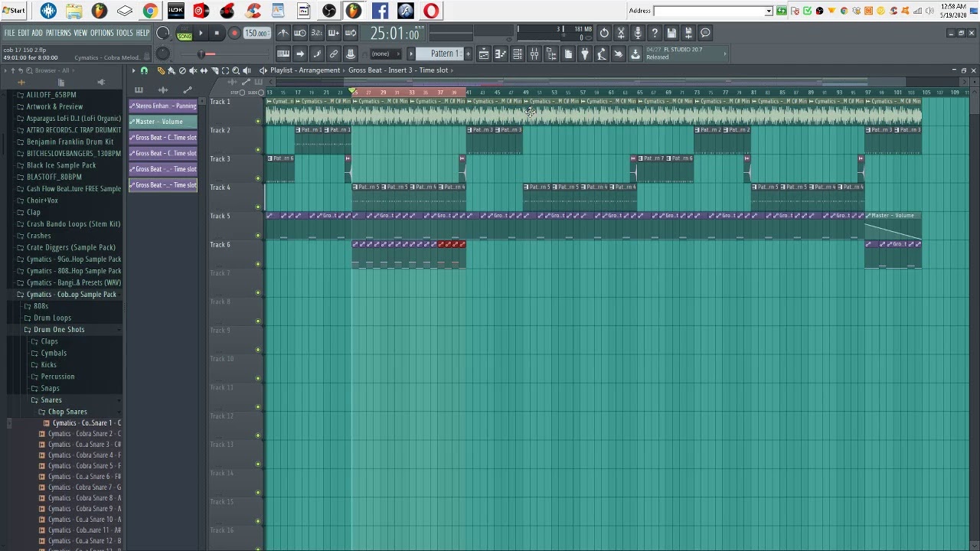Mute Track 5 using its green LED
This screenshot has height=551, width=980.
[x=258, y=236]
